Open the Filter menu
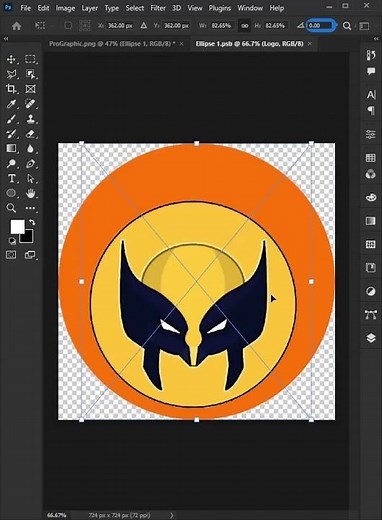 [158, 8]
